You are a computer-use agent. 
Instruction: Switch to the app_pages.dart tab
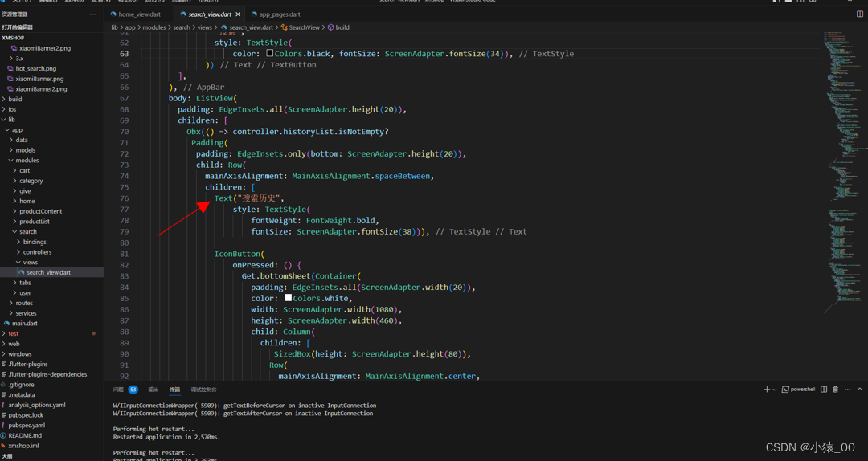[x=279, y=14]
